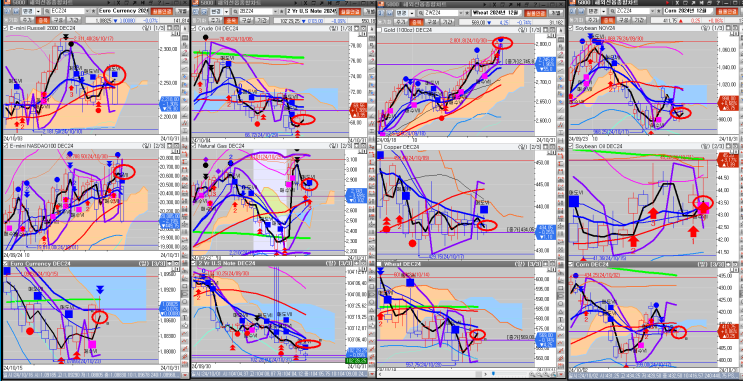Image resolution: width=743 pixels, height=381 pixels.
Task: Click the magnifier search icon beside EC Z24
Action: [46, 11]
